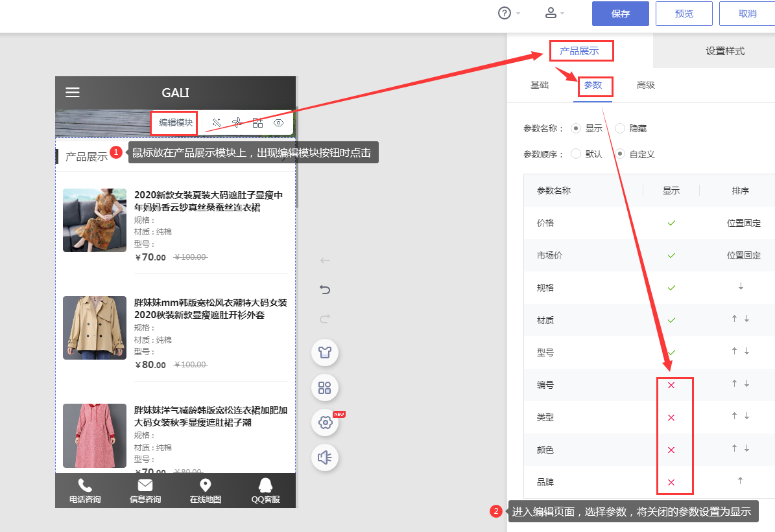This screenshot has height=532, width=775.
Task: Select the 隐藏 radio for 参数名称
Action: (620, 128)
